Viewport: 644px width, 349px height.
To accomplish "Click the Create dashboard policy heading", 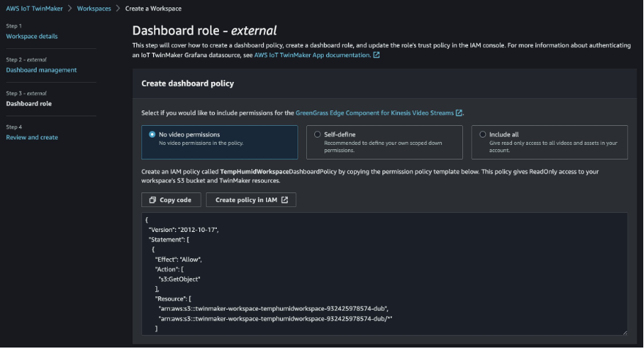I will 188,83.
